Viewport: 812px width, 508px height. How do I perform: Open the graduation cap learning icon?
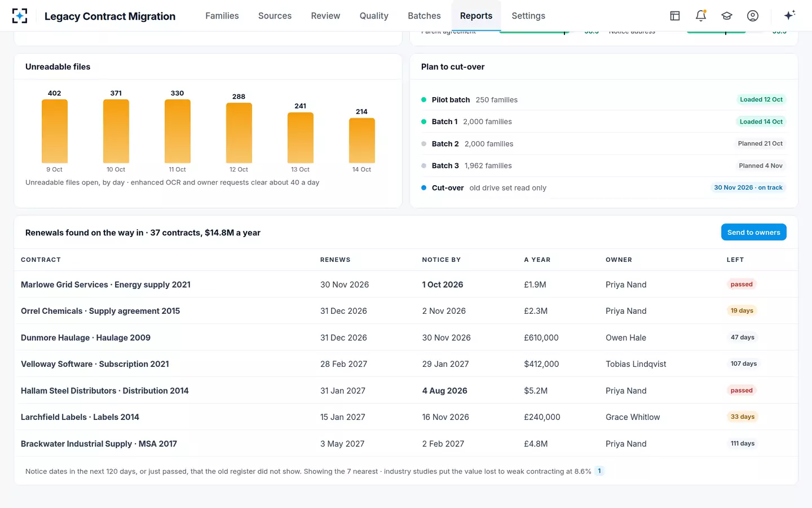(727, 16)
